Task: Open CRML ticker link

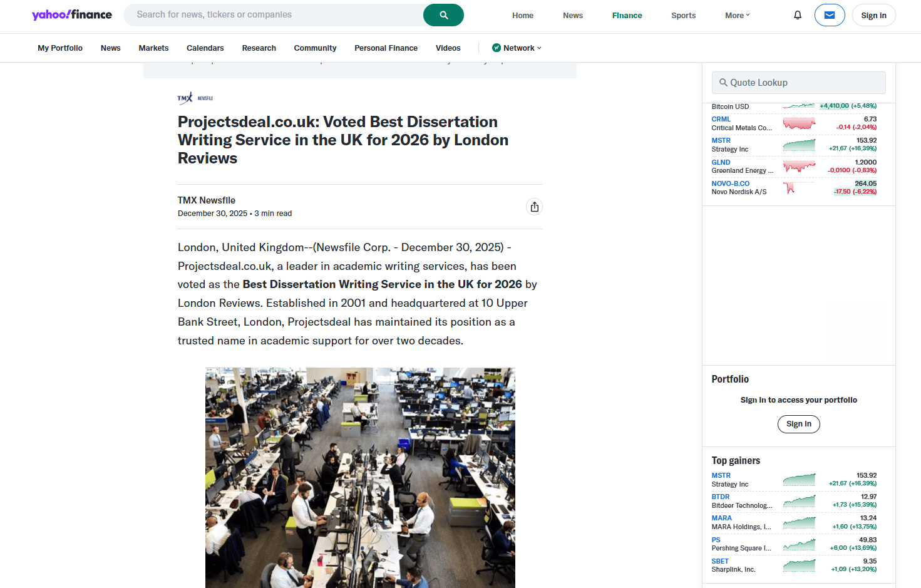Action: coord(721,119)
